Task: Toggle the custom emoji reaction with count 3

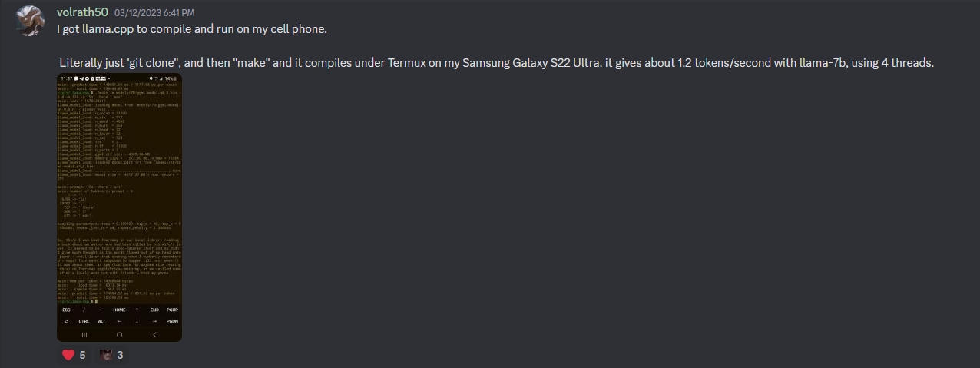Action: point(112,355)
